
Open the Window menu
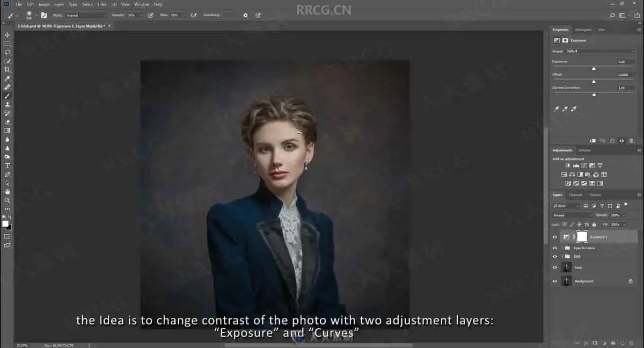click(142, 4)
